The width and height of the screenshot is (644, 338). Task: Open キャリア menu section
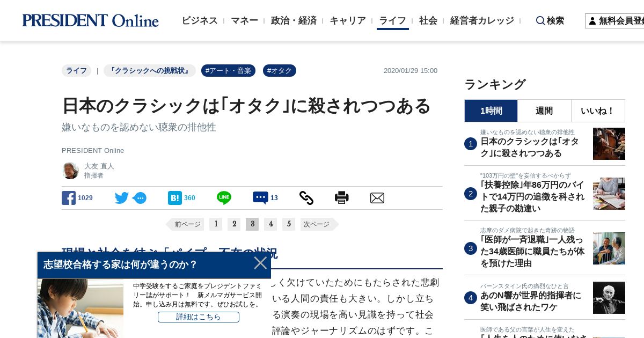348,20
